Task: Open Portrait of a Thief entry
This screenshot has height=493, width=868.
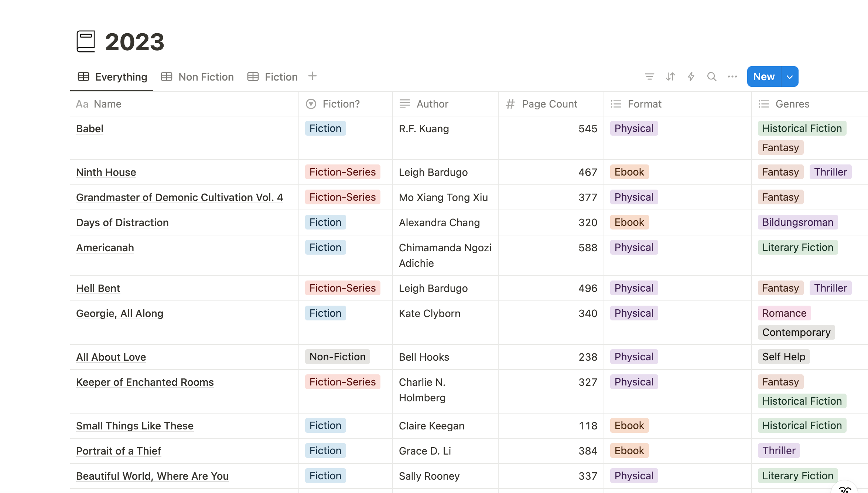Action: tap(119, 451)
